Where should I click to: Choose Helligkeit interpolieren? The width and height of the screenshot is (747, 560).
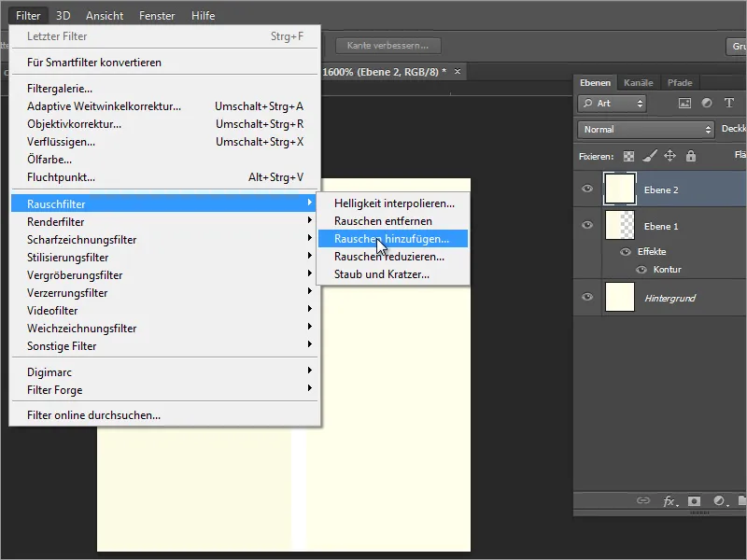tap(393, 203)
